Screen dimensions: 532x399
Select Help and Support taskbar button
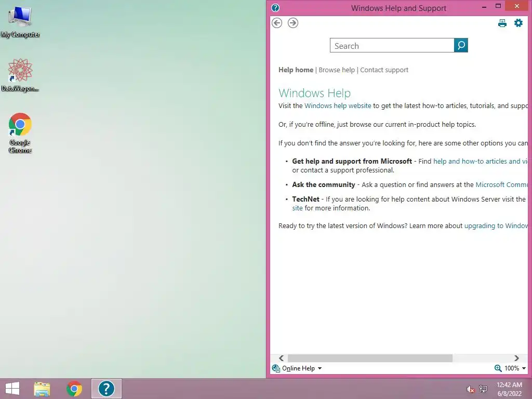point(106,389)
